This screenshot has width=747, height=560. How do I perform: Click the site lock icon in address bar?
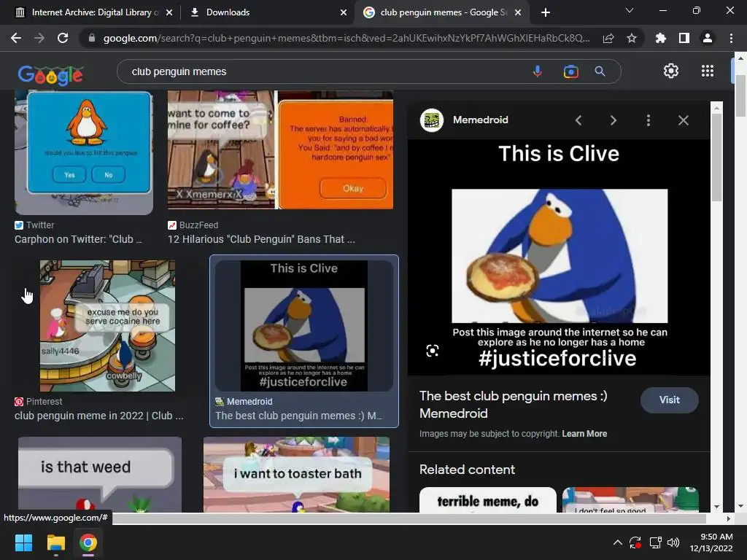[92, 38]
